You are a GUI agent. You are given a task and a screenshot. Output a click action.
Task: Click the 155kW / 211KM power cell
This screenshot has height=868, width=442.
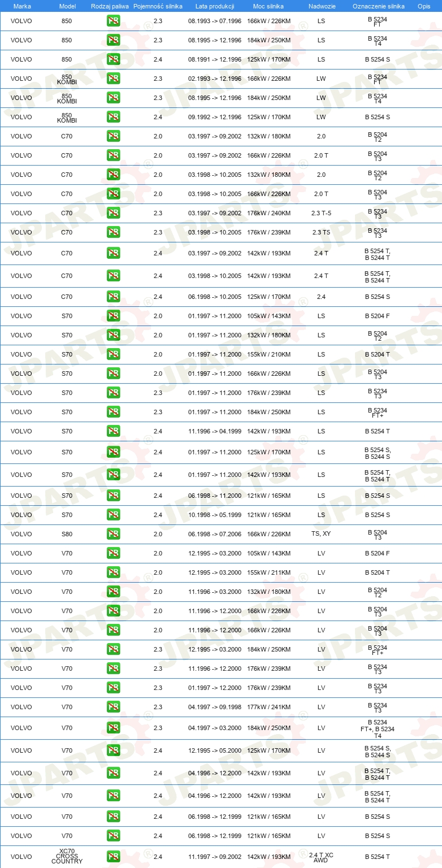268,573
